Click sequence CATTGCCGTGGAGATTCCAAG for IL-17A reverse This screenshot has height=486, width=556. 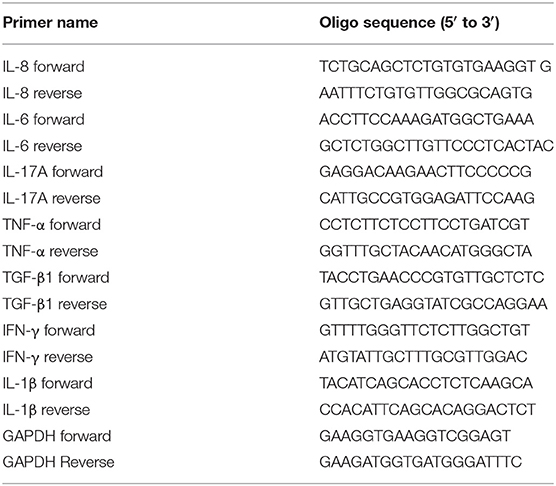click(x=427, y=199)
